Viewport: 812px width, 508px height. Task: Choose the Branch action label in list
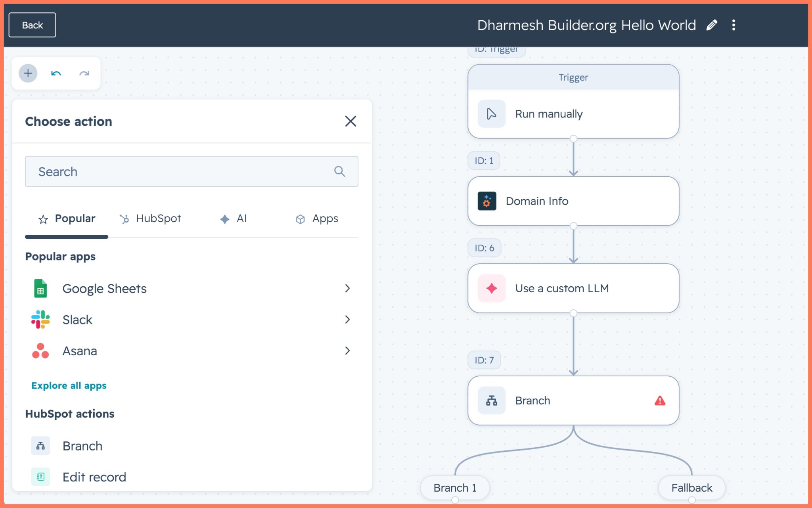point(82,446)
